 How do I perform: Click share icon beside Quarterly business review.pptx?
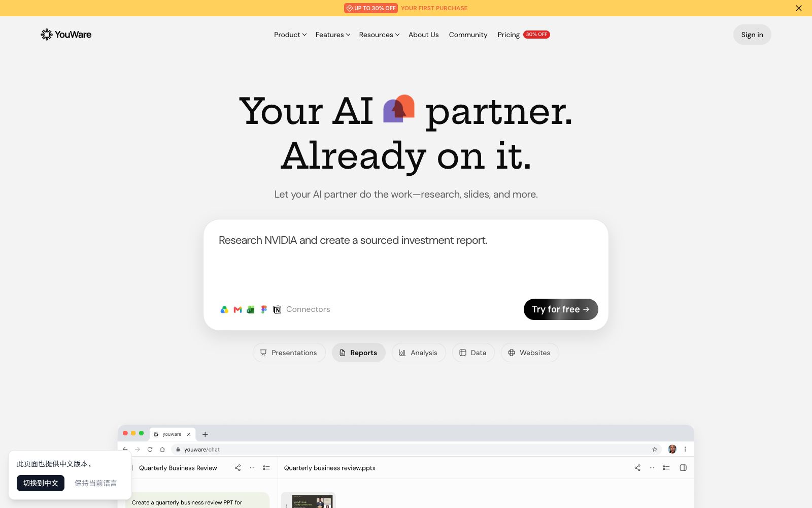(x=637, y=468)
